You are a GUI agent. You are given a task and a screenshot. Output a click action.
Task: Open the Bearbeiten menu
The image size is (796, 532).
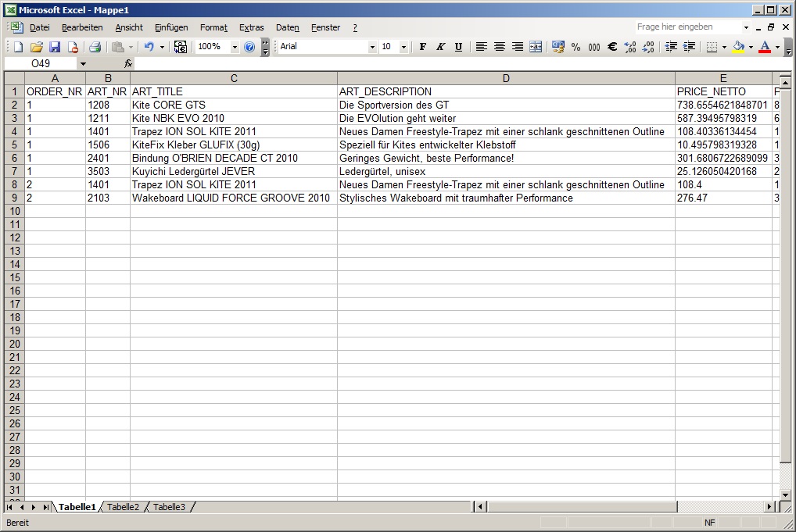[82, 27]
